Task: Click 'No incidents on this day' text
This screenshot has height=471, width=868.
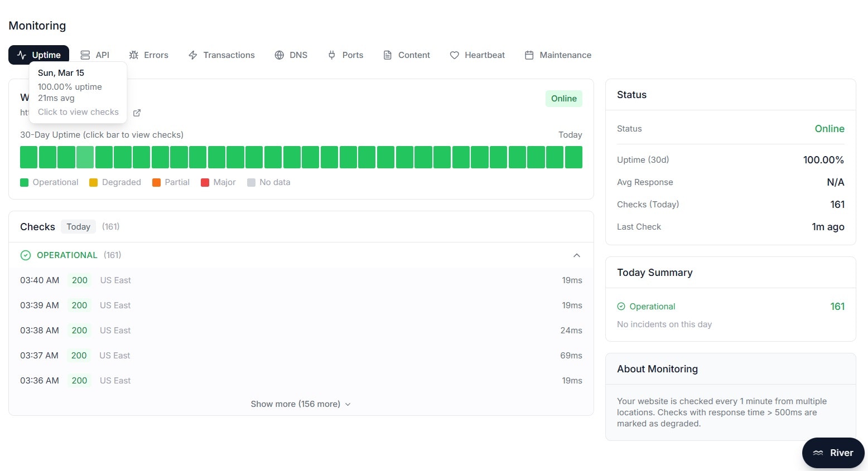Action: pyautogui.click(x=664, y=324)
